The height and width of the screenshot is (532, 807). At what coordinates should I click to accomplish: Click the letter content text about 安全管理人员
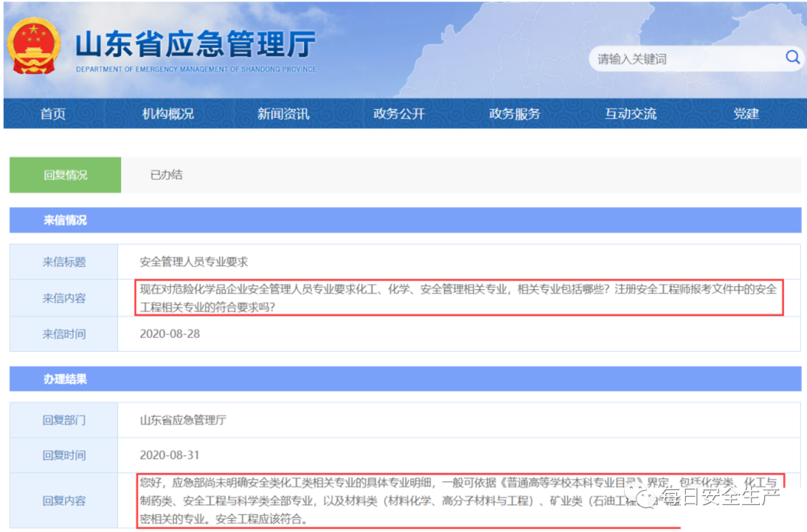coord(448,297)
